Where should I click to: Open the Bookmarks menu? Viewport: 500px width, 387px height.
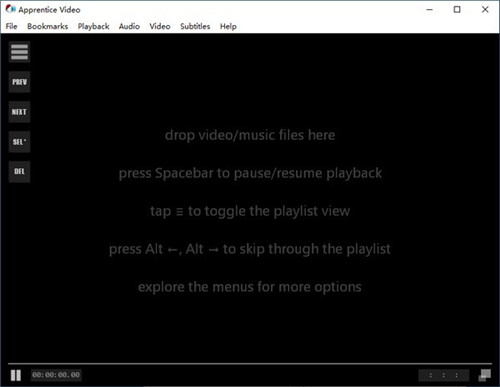47,26
